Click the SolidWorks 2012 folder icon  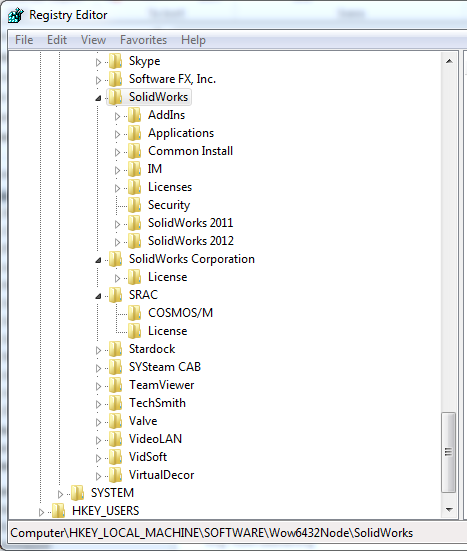[134, 241]
